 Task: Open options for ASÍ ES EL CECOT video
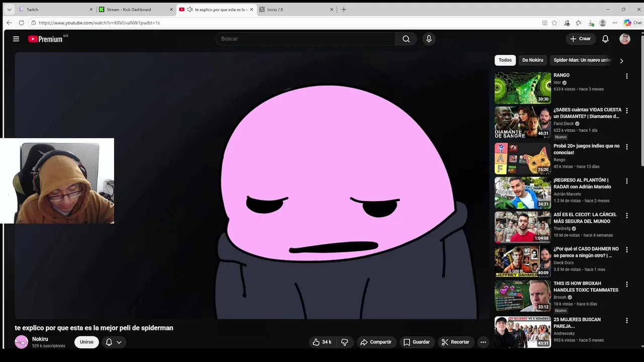pyautogui.click(x=626, y=215)
